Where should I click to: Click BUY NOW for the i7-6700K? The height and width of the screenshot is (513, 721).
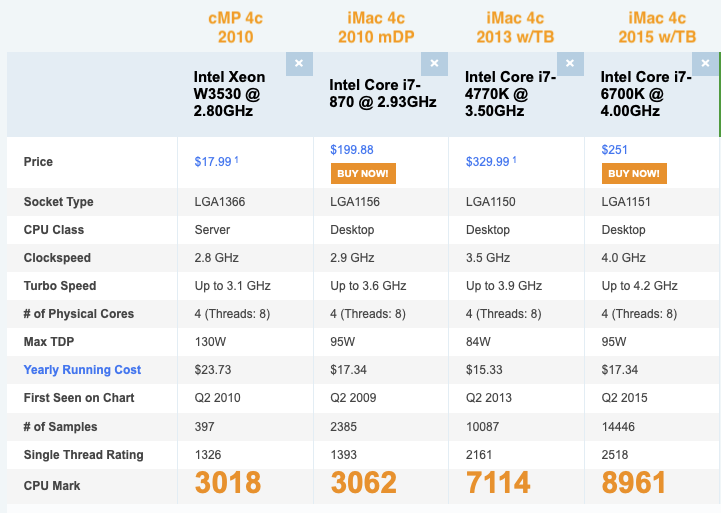pos(634,173)
